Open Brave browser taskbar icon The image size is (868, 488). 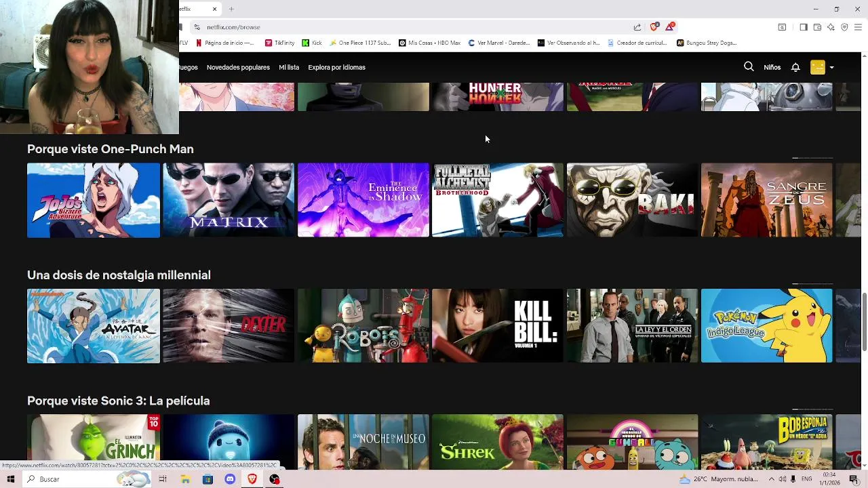[x=252, y=479]
